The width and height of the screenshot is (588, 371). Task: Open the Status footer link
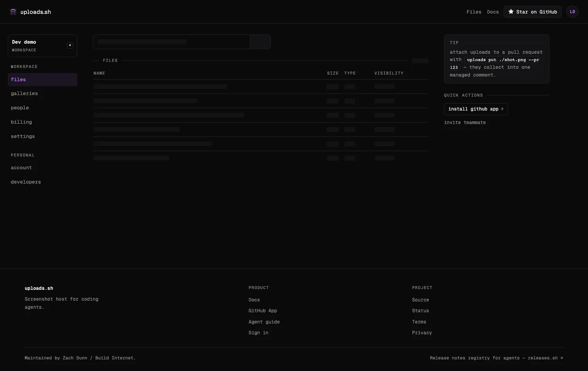(420, 311)
